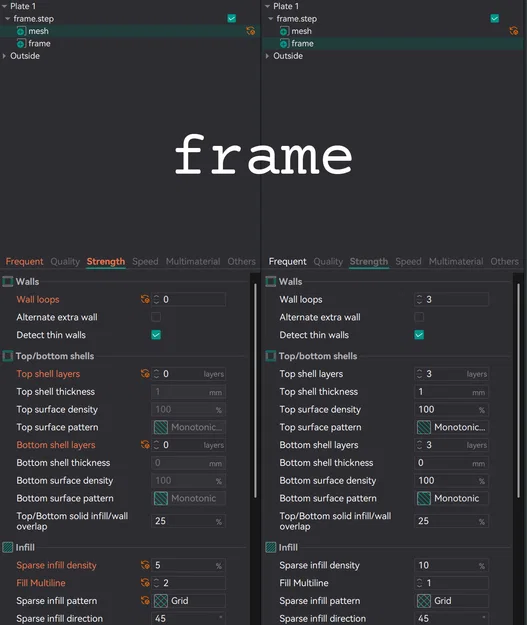
Task: Select frame row in right tree
Action: [x=393, y=43]
